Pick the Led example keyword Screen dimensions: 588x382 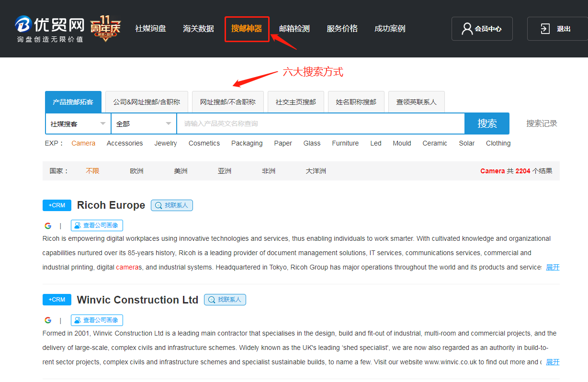tap(376, 143)
